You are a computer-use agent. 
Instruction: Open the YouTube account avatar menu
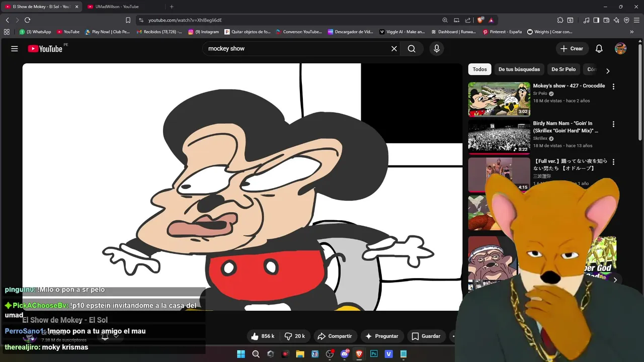(621, 49)
